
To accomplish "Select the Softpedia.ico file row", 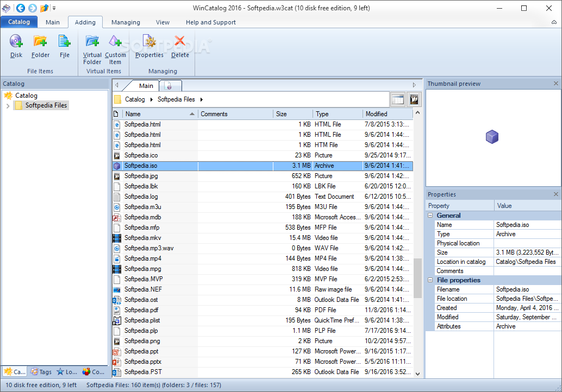I will [x=263, y=155].
